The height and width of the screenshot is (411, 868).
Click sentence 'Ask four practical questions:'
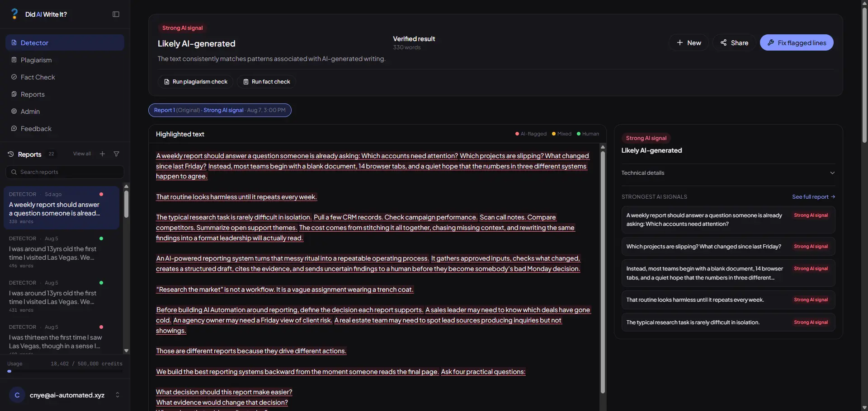[483, 372]
